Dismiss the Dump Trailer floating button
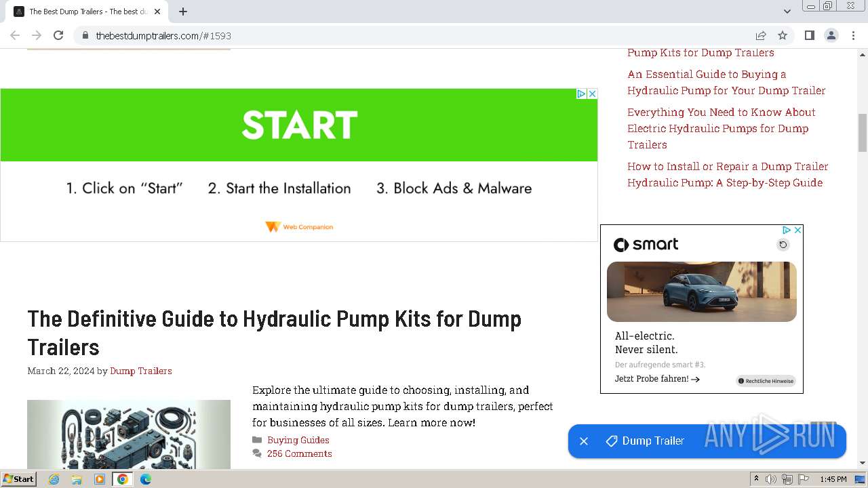The width and height of the screenshot is (868, 488). click(584, 441)
